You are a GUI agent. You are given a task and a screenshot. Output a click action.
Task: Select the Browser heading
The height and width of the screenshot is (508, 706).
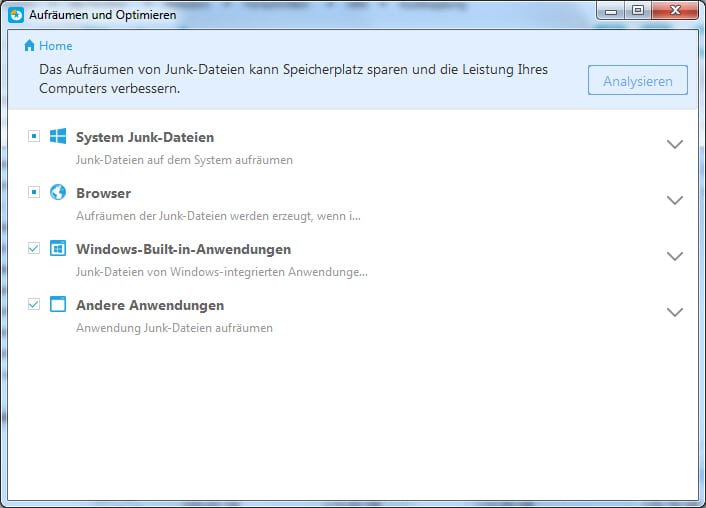[x=104, y=193]
